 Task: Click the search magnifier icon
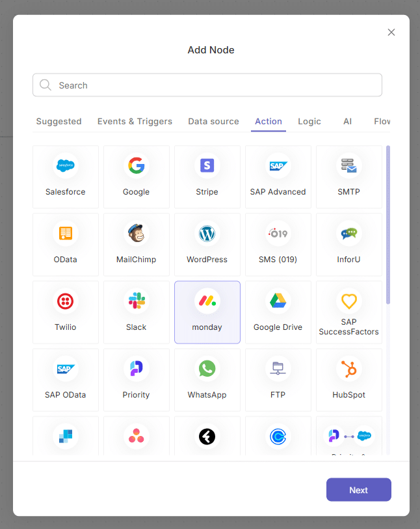coord(45,85)
